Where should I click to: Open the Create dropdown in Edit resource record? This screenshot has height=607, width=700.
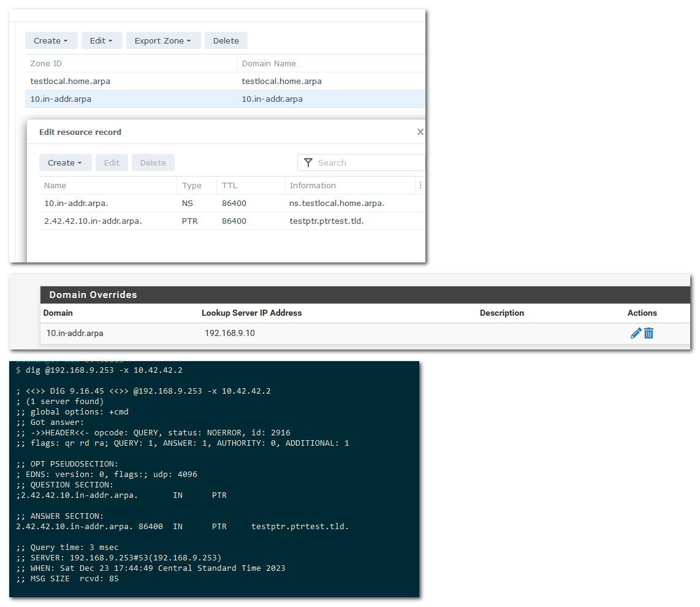65,162
